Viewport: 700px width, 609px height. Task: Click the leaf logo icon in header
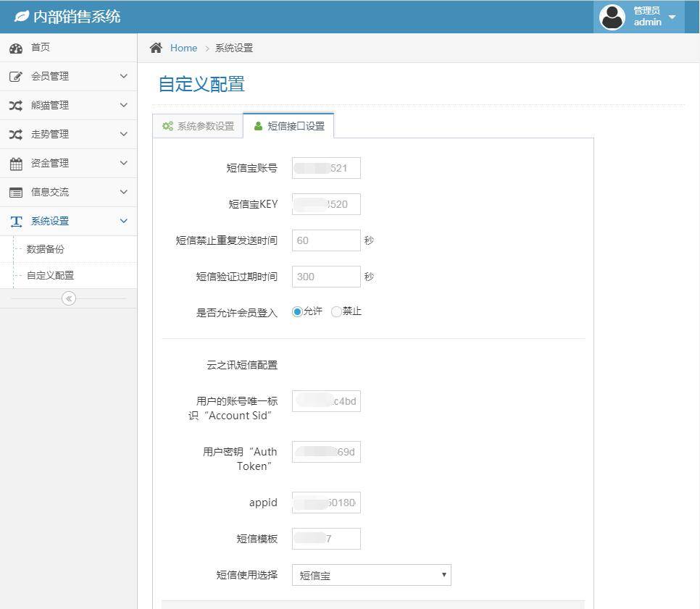pyautogui.click(x=22, y=16)
